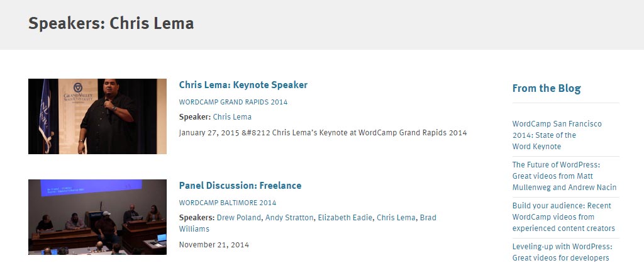Viewport: 644px width, 270px height.
Task: Read WordCamp San Francisco State of the Word post
Action: (557, 135)
